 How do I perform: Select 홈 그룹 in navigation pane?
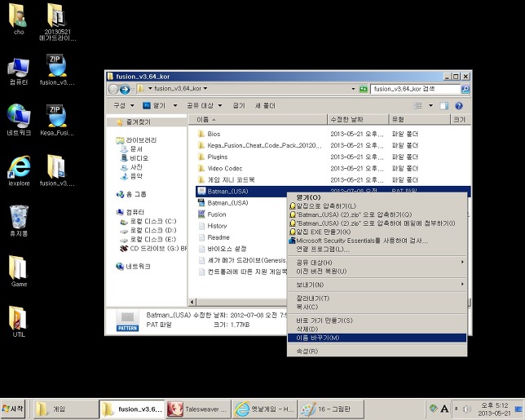[131, 194]
